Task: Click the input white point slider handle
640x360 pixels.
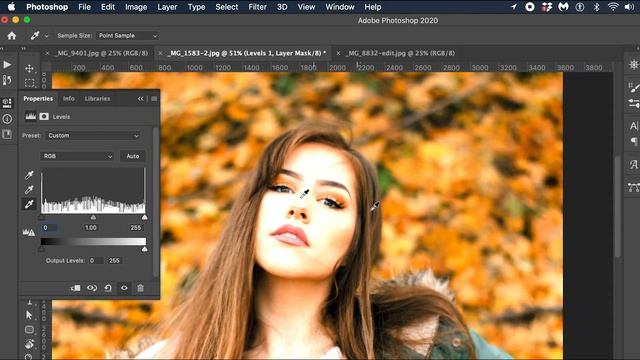Action: 144,217
